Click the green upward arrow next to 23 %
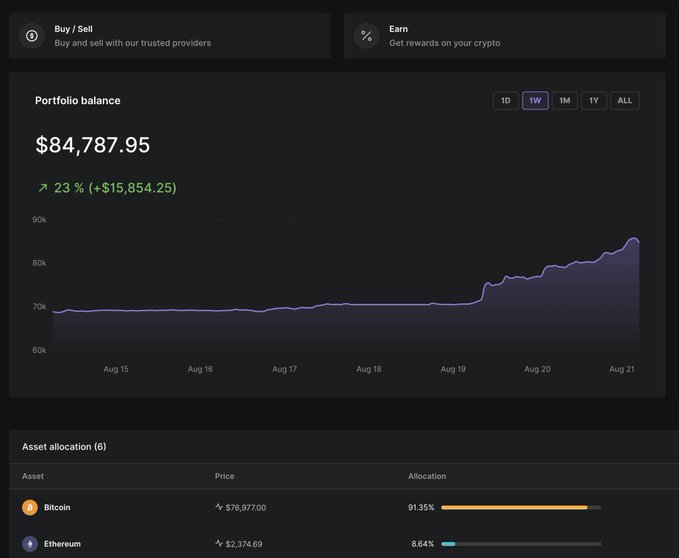The image size is (679, 558). coord(42,188)
